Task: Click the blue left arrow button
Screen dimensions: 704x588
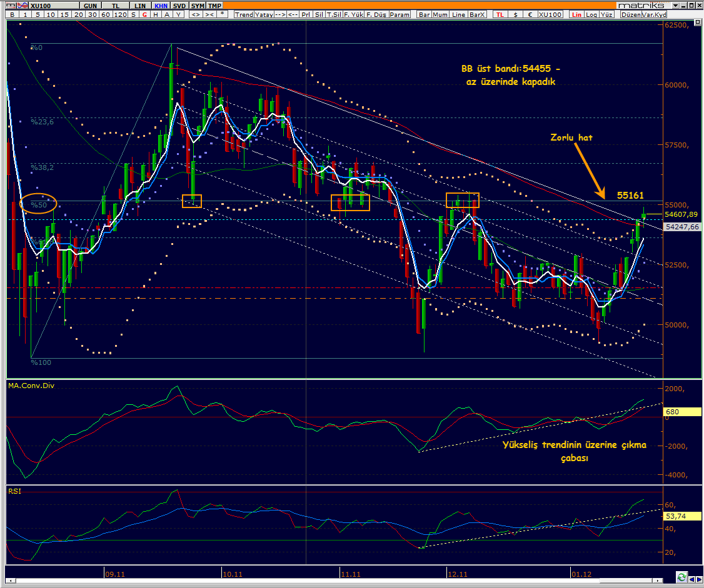Action: pos(691,581)
